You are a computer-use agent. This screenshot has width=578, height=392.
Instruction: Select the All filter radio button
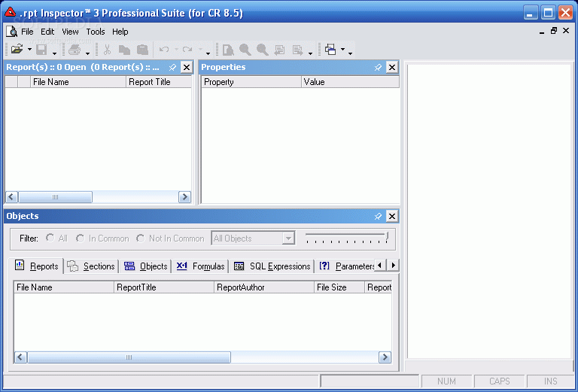pyautogui.click(x=50, y=238)
